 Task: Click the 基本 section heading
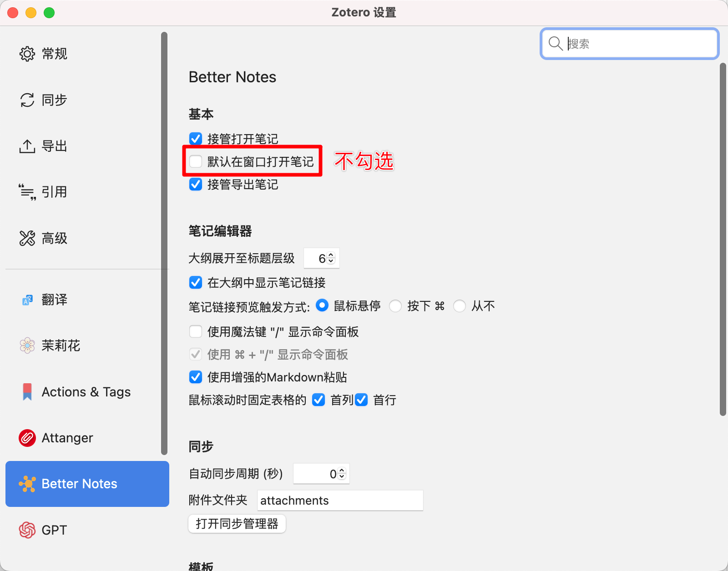coord(201,114)
